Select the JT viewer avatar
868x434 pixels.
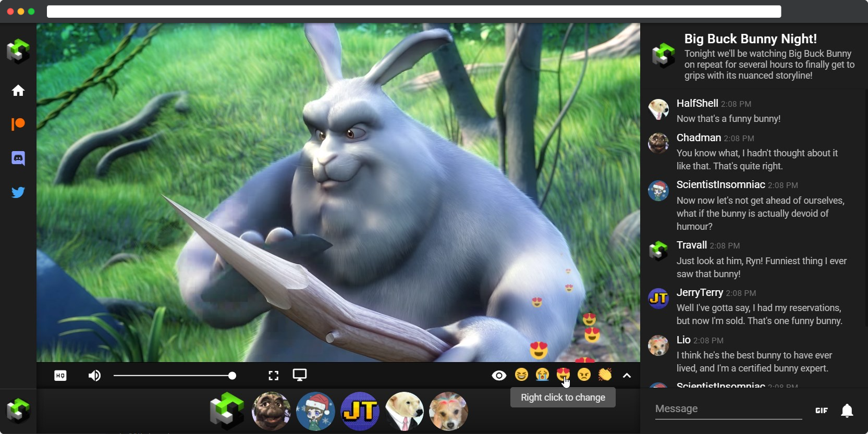[360, 411]
